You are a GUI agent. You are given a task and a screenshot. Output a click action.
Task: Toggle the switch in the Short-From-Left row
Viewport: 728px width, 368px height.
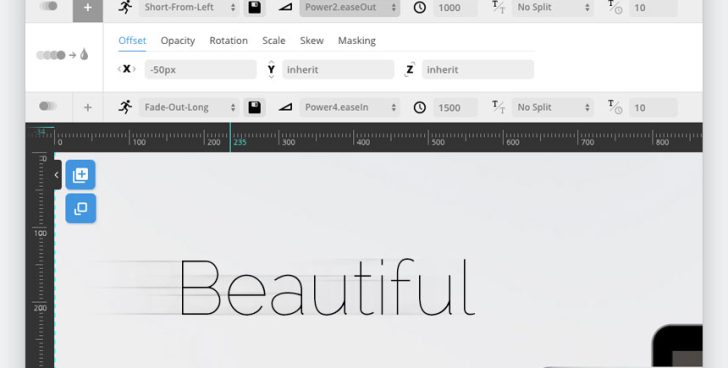click(48, 6)
